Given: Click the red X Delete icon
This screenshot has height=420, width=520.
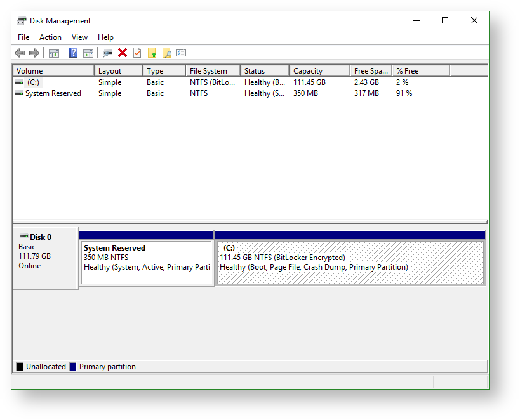Looking at the screenshot, I should point(123,53).
